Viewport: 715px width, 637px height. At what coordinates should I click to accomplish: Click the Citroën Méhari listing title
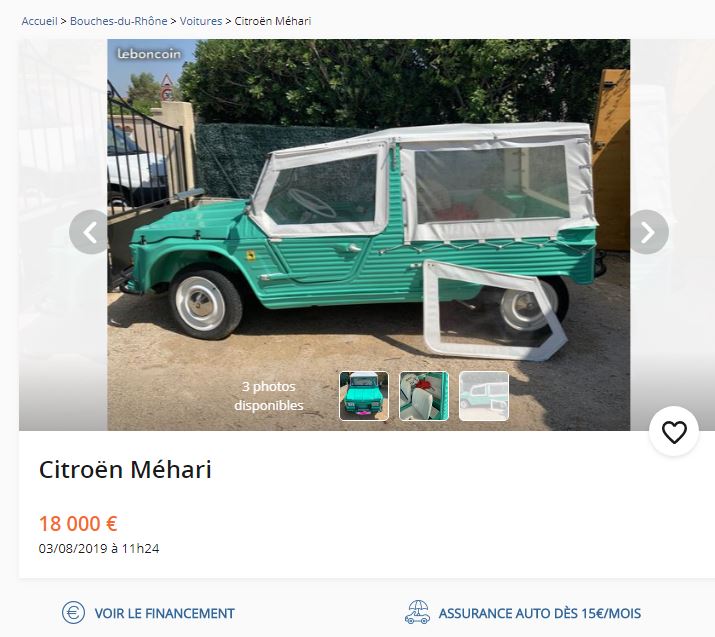point(125,470)
